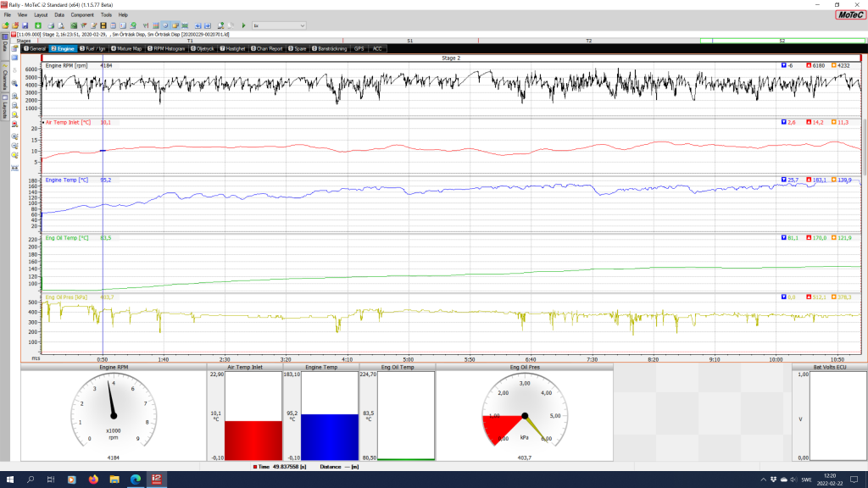This screenshot has height=488, width=868.
Task: Click the top icon of the left vertical toolbar
Action: pos(14,48)
